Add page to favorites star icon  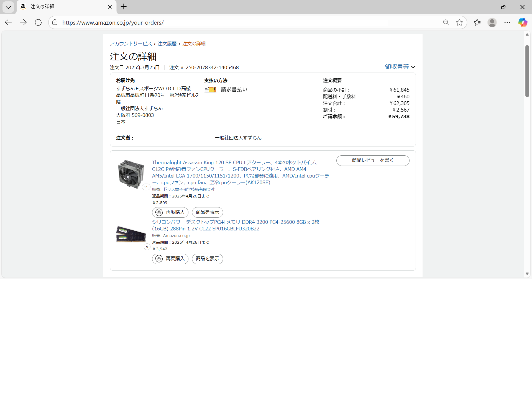click(x=459, y=22)
